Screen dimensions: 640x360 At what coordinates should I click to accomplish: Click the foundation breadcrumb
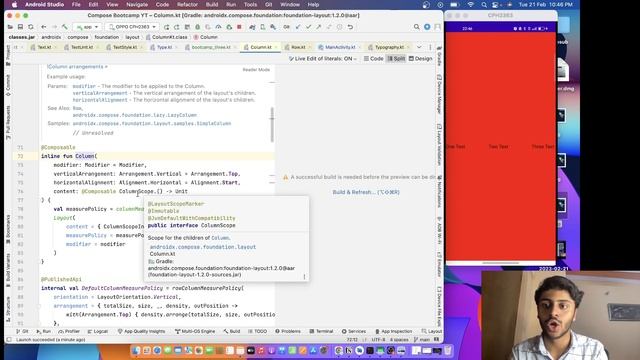click(x=107, y=37)
